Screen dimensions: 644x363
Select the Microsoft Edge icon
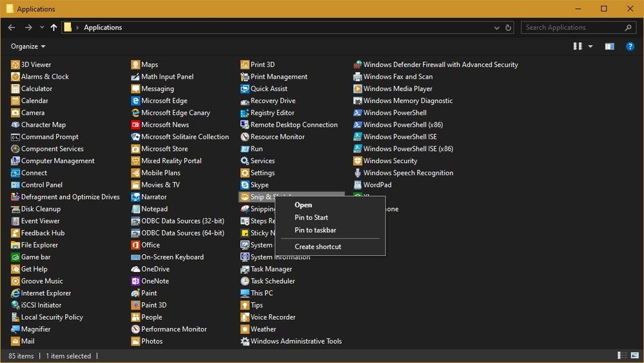[135, 101]
